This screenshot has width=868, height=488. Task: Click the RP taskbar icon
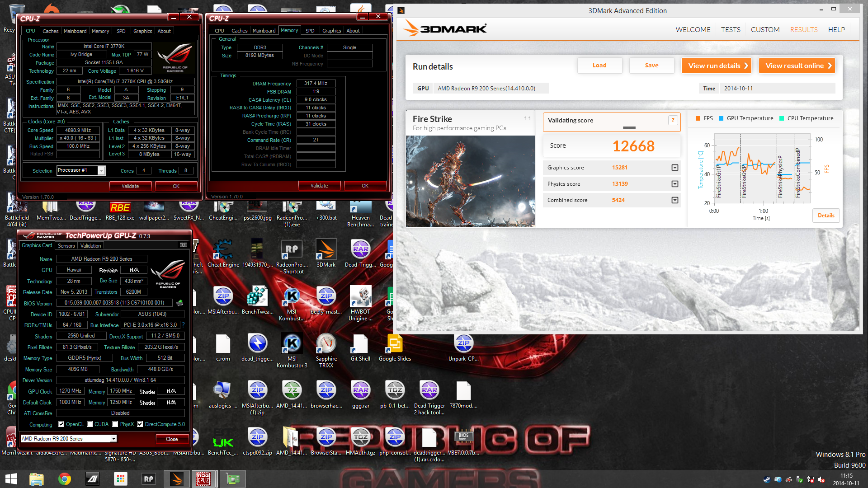[x=148, y=479]
